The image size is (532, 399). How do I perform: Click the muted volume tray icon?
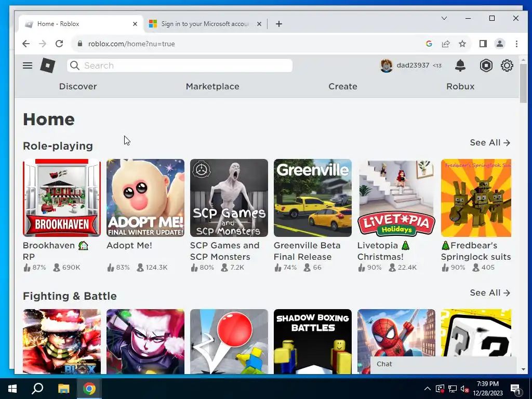(465, 389)
